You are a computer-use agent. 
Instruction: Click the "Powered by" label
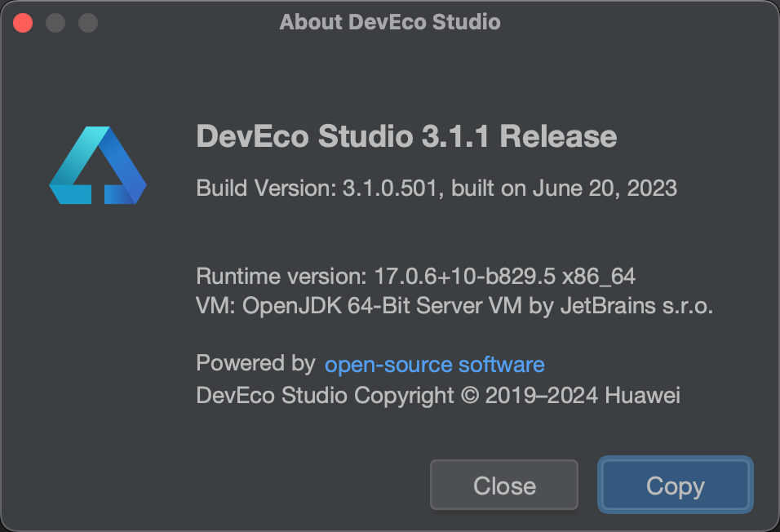coord(255,364)
